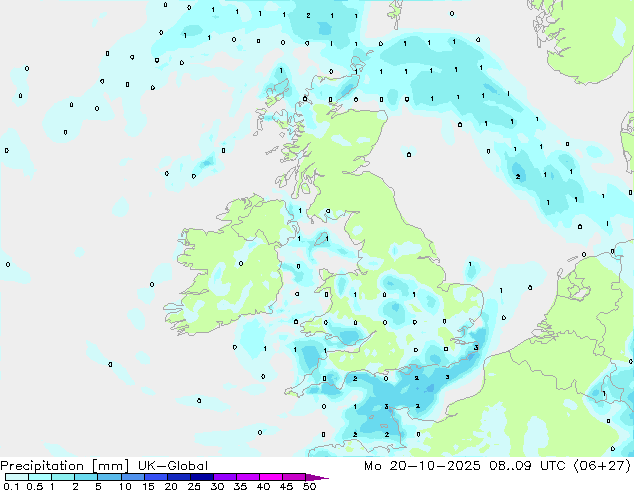Click the '08..09 UTC' time text
The width and height of the screenshot is (634, 490).
[527, 466]
